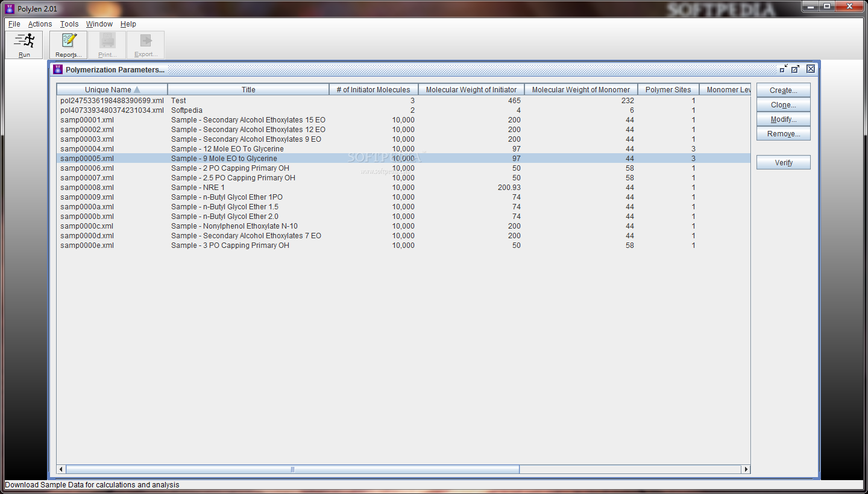The image size is (868, 494).
Task: Open the Window menu
Action: coord(99,24)
